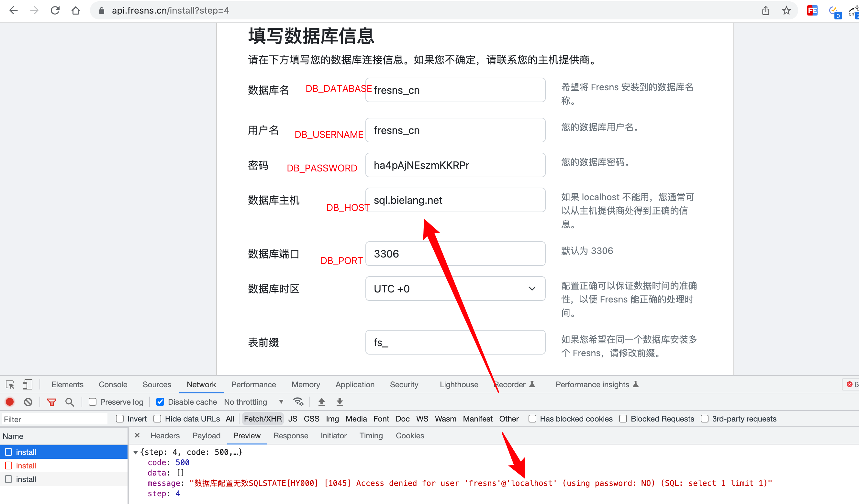Import a HAR file
Screen dimensions: 859x504
click(x=321, y=402)
